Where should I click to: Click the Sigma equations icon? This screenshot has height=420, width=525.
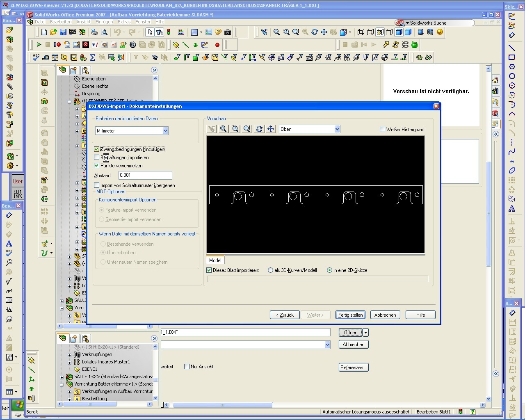93,57
